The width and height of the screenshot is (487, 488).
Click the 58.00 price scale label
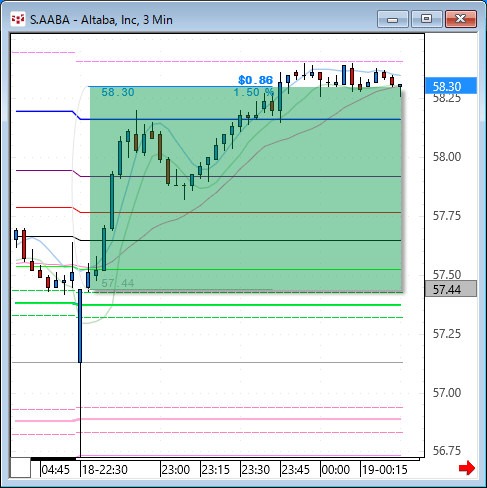(x=447, y=157)
